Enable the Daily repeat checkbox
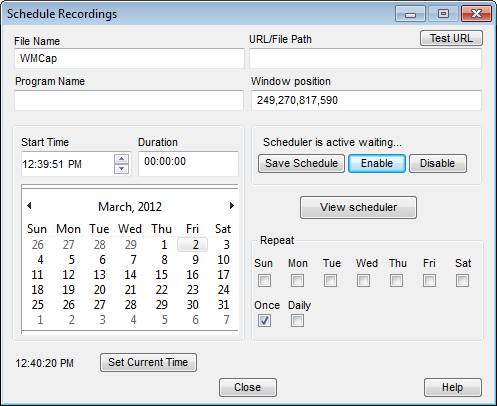Screen dimensions: 497x406 click(x=297, y=321)
